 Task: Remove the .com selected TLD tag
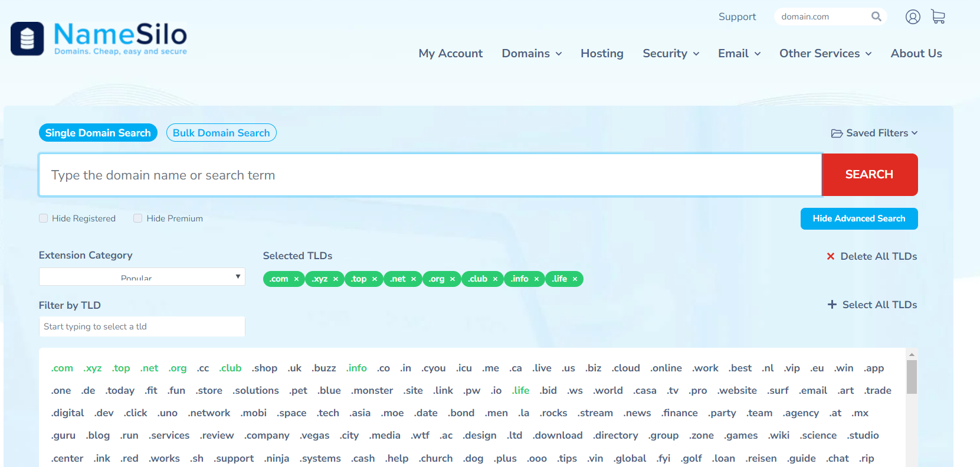click(x=296, y=279)
